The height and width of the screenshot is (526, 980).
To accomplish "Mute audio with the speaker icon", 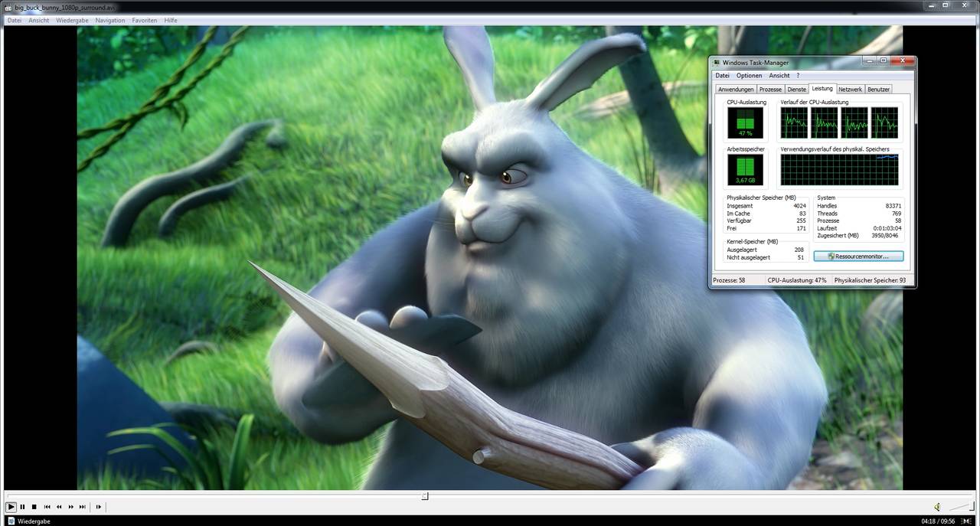I will [937, 507].
